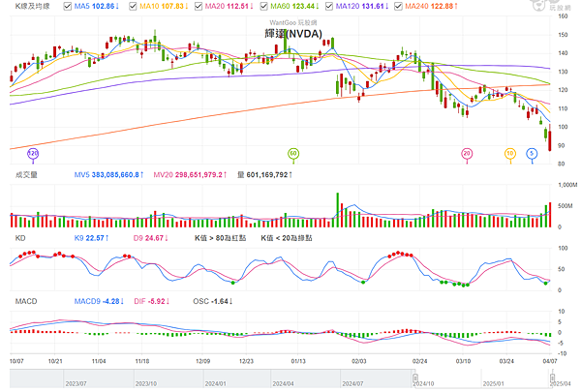Click MA120 131.61 value label

pos(362,7)
